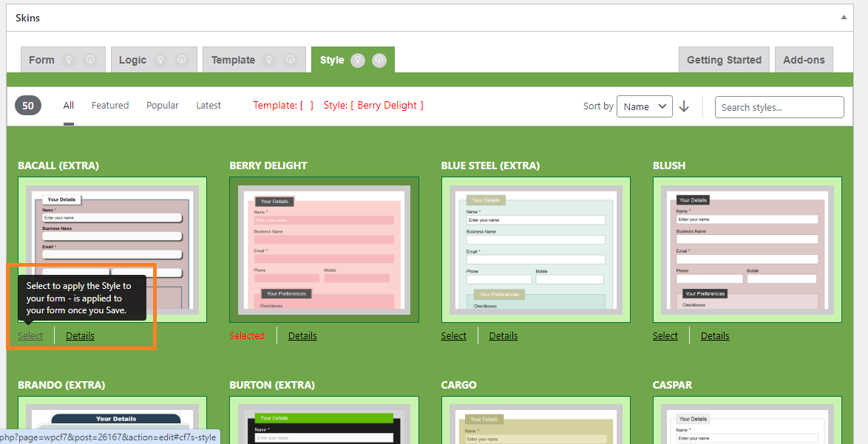
Task: Collapse the Skins panel
Action: (x=844, y=16)
